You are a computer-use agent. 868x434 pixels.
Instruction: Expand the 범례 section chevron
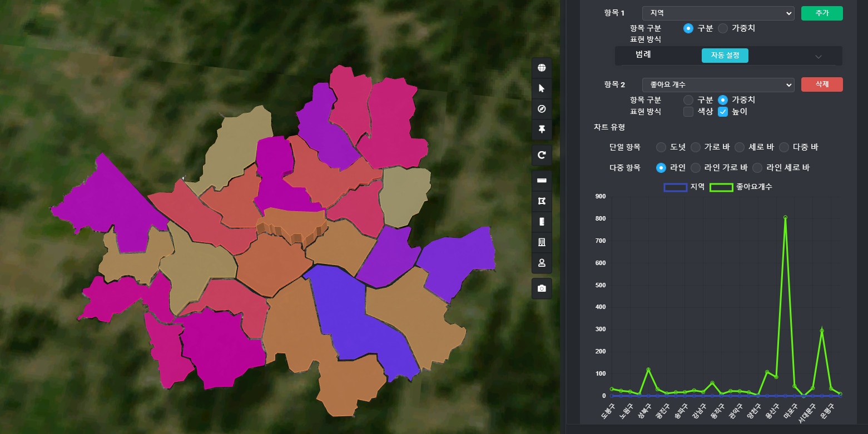(818, 56)
